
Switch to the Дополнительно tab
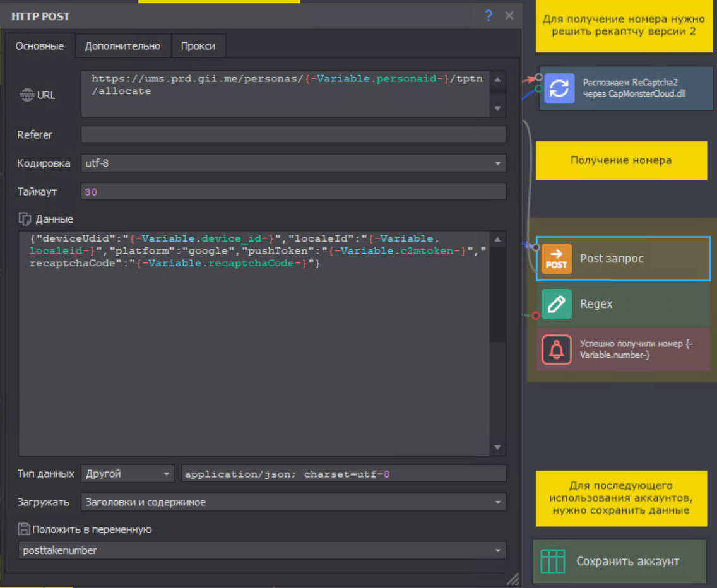pyautogui.click(x=122, y=46)
